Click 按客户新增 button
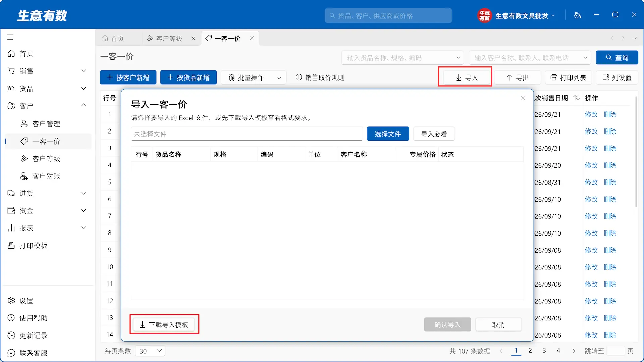This screenshot has height=362, width=644. [x=128, y=77]
